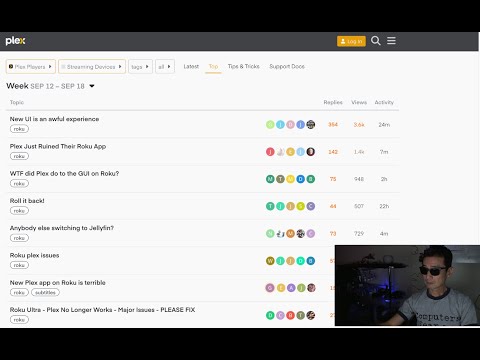
Task: Expand the Plex Players category dropdown
Action: (31, 67)
